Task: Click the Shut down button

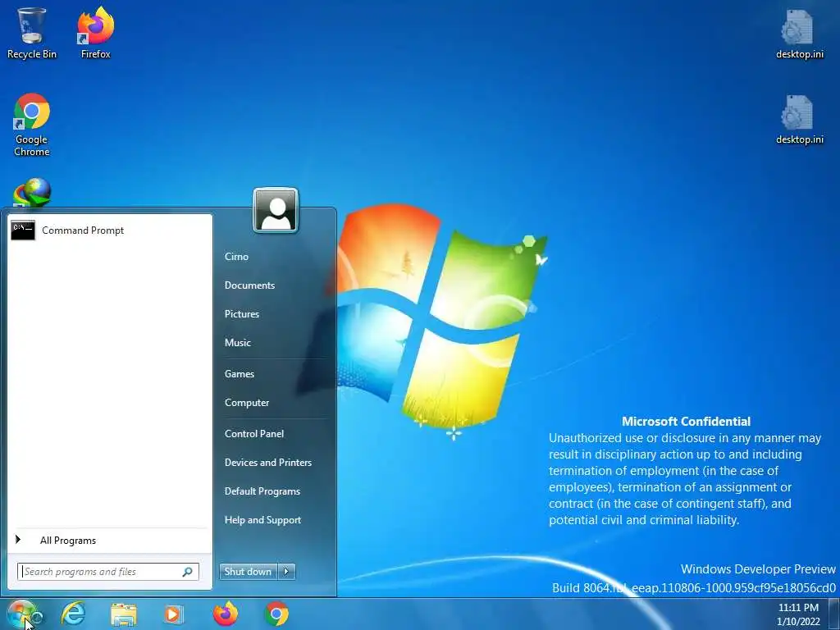Action: click(x=248, y=572)
